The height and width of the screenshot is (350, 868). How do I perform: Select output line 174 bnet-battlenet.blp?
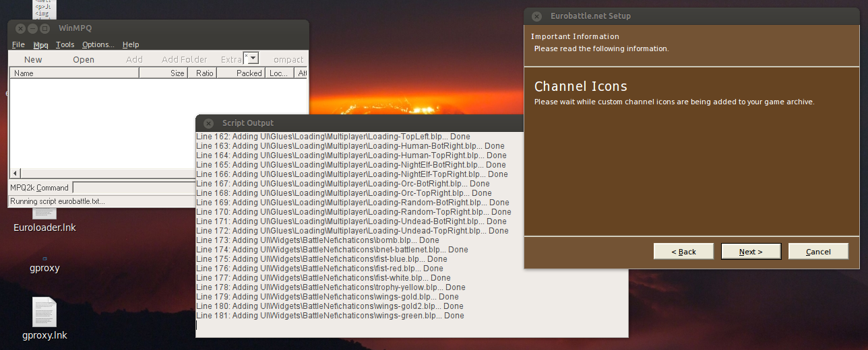[332, 250]
